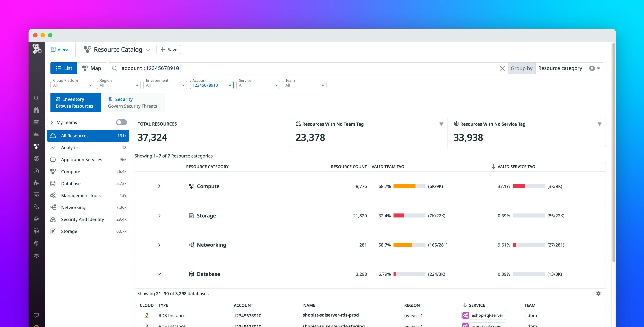This screenshot has width=644, height=327.
Task: Select the notebook icon in the left sidebar
Action: click(36, 219)
